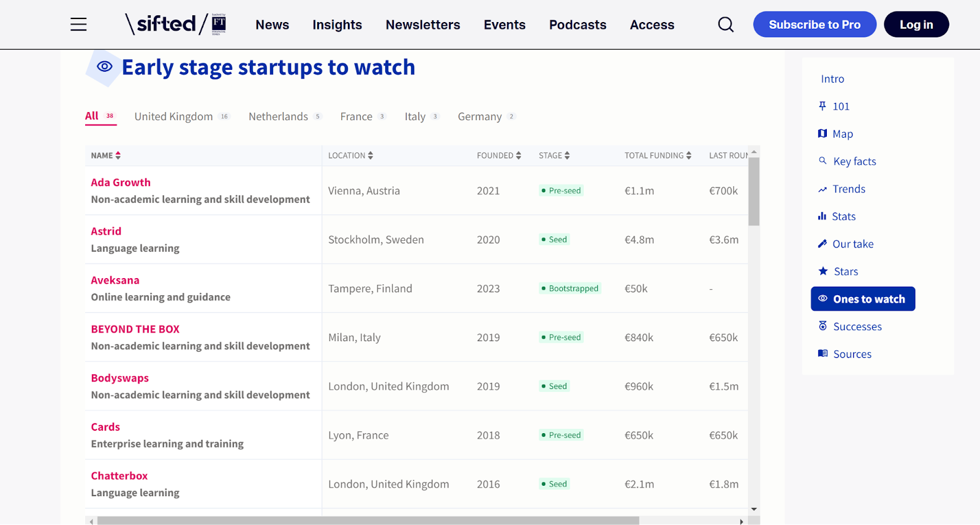Click the Stockholm, Sweden location cell
The width and height of the screenshot is (980, 525).
point(376,240)
